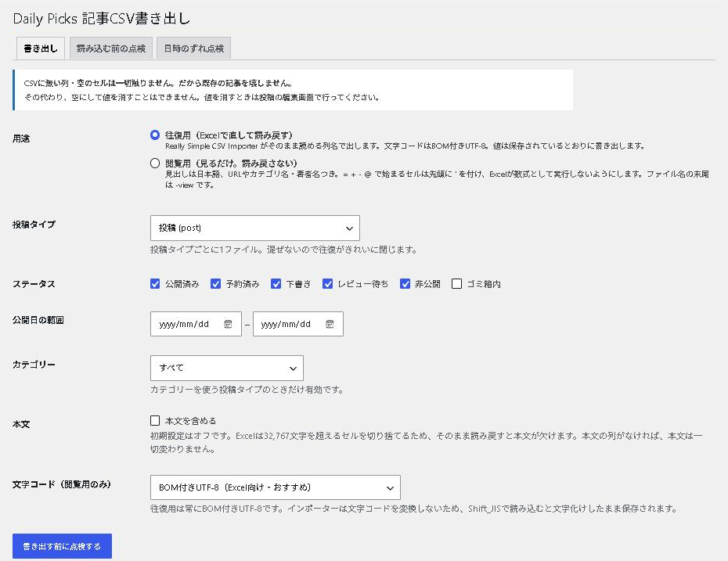Open the end date calendar picker icon

330,324
